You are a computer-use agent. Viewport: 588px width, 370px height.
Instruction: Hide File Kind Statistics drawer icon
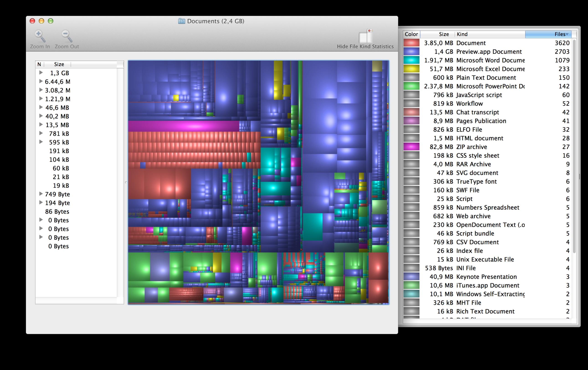click(x=366, y=36)
